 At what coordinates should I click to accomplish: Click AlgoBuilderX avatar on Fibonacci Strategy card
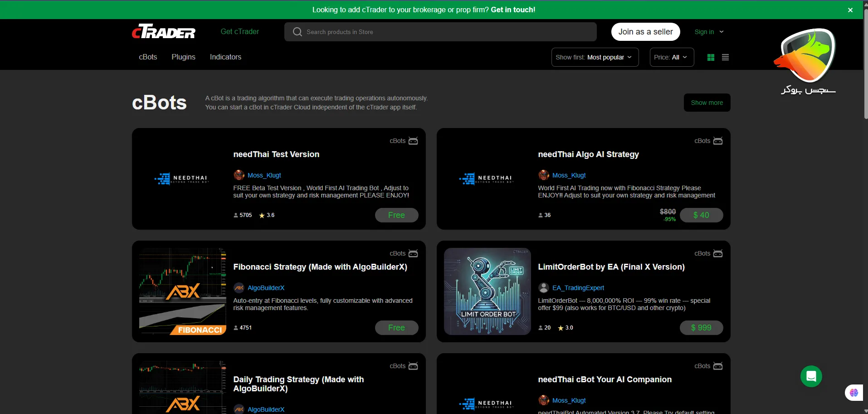coord(239,288)
